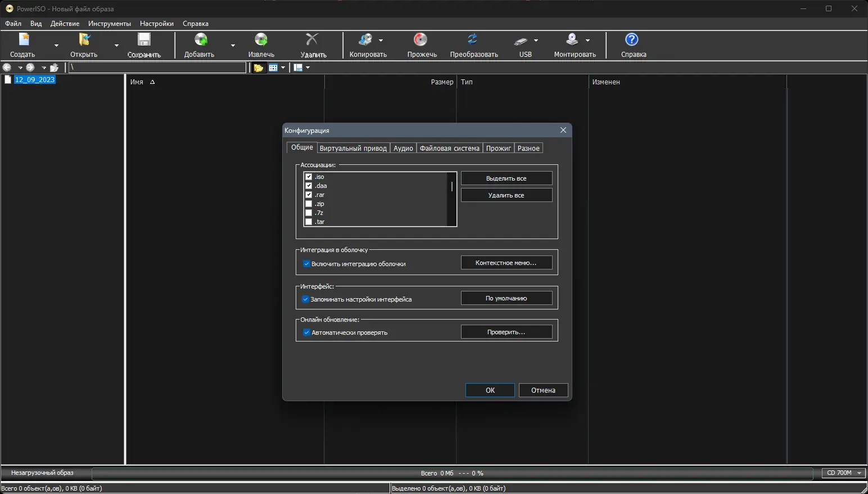Click the Добавить (Add) disc icon

201,39
